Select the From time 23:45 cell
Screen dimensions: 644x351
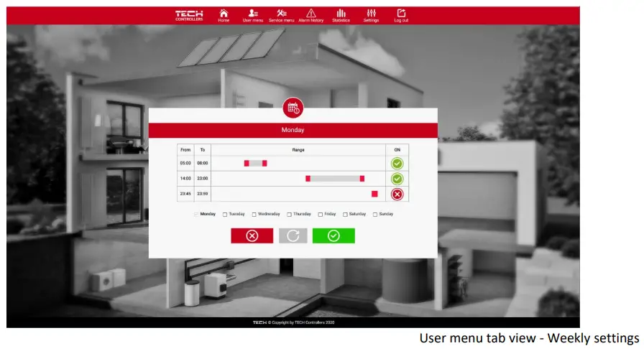pos(185,194)
